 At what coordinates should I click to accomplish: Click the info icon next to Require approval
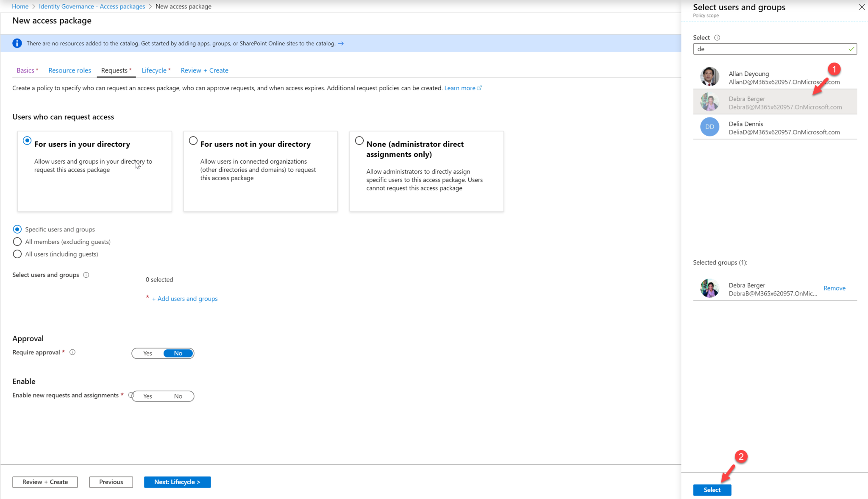coord(72,352)
